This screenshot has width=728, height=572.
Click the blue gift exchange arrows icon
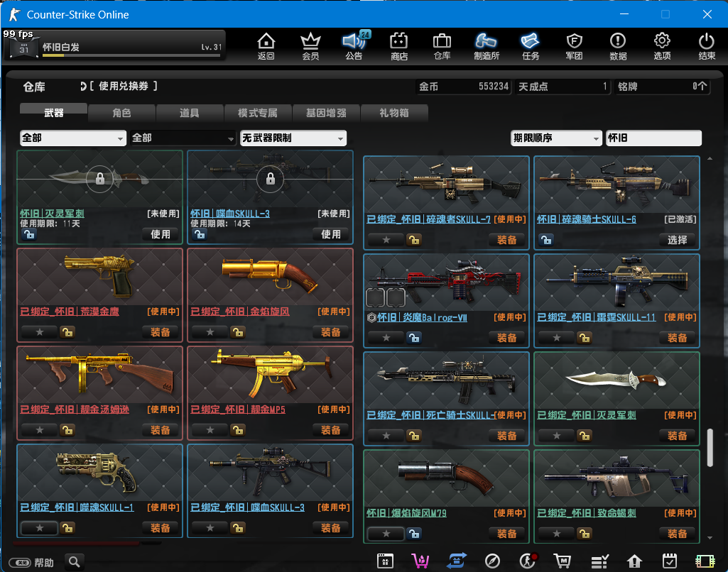[457, 561]
